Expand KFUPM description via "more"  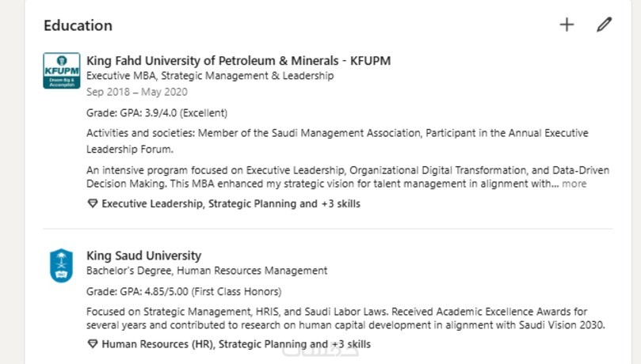[x=574, y=184]
